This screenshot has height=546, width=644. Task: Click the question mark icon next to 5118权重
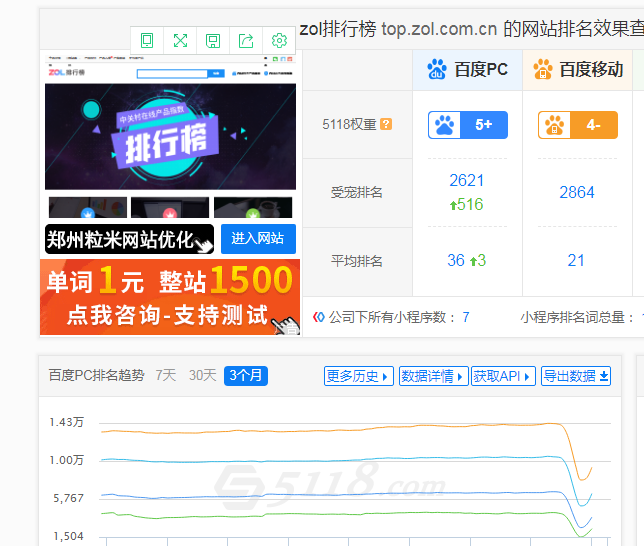point(386,124)
